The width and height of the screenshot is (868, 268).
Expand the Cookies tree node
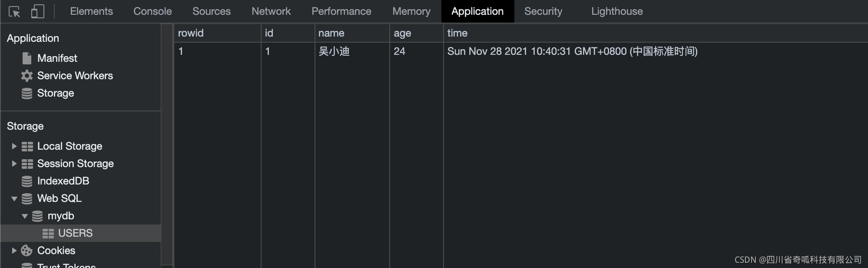14,251
